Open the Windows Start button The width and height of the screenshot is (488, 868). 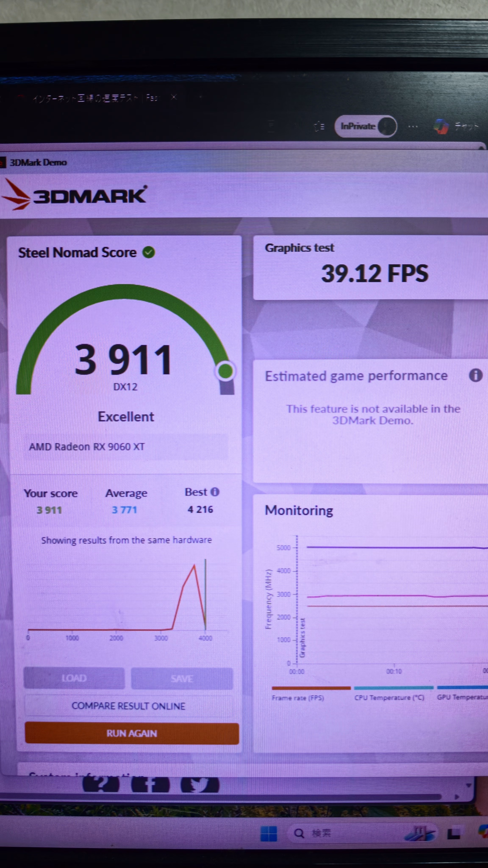pyautogui.click(x=269, y=833)
